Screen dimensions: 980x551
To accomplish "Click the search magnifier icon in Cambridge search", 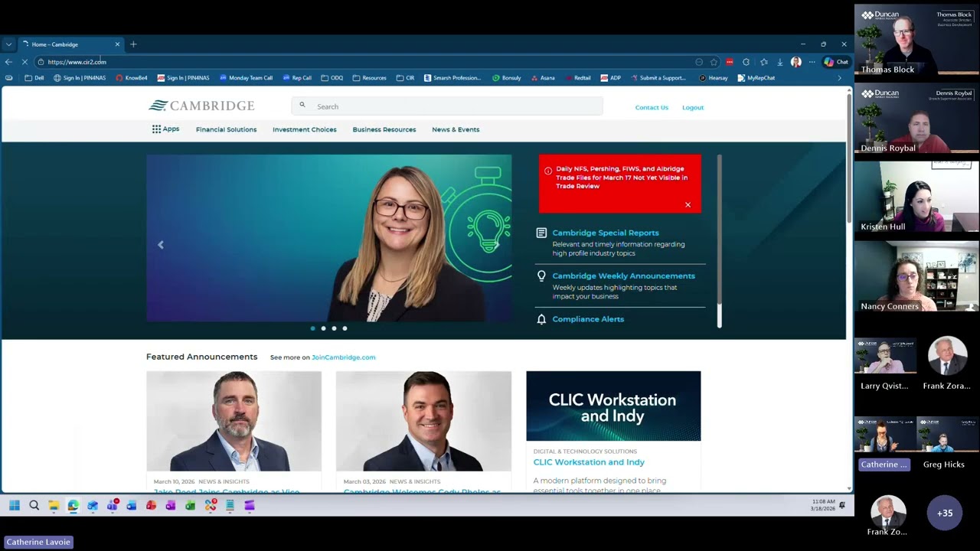I will coord(302,106).
